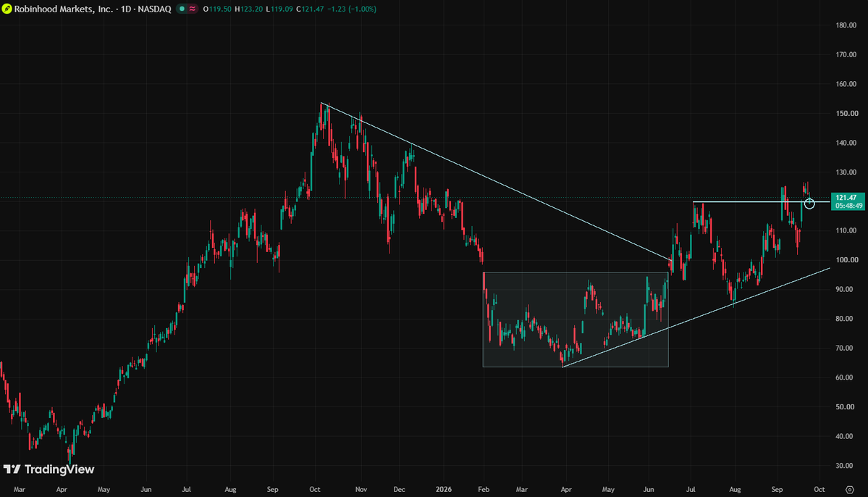Click the 2026 label on the time axis
Image resolution: width=868 pixels, height=497 pixels.
(443, 490)
